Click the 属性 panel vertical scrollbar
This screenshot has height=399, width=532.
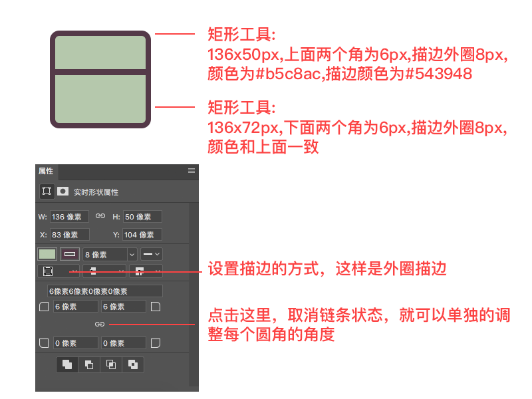[x=194, y=295]
